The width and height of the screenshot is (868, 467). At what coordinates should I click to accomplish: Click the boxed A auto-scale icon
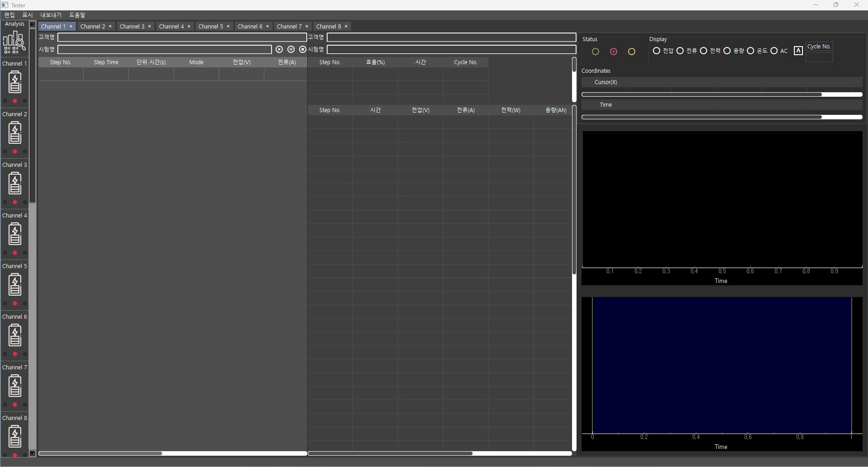798,51
